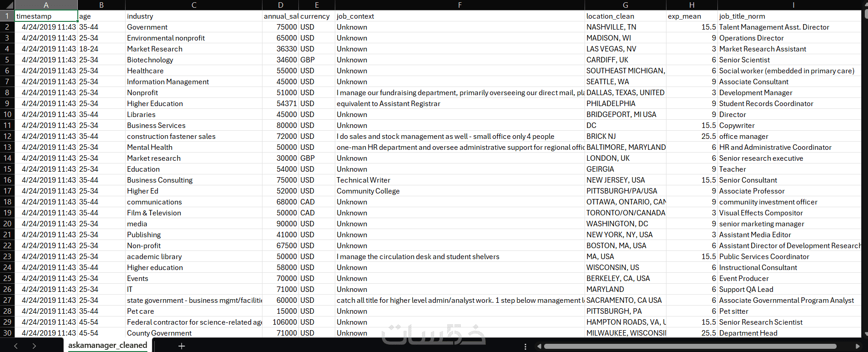
Task: Select the "Support QA Lead" cell
Action: [789, 289]
